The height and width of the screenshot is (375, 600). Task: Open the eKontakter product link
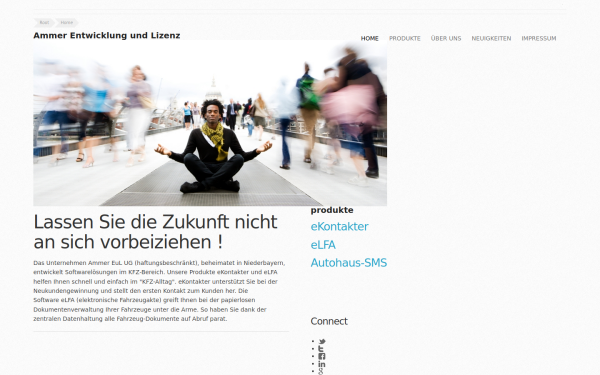(x=339, y=227)
